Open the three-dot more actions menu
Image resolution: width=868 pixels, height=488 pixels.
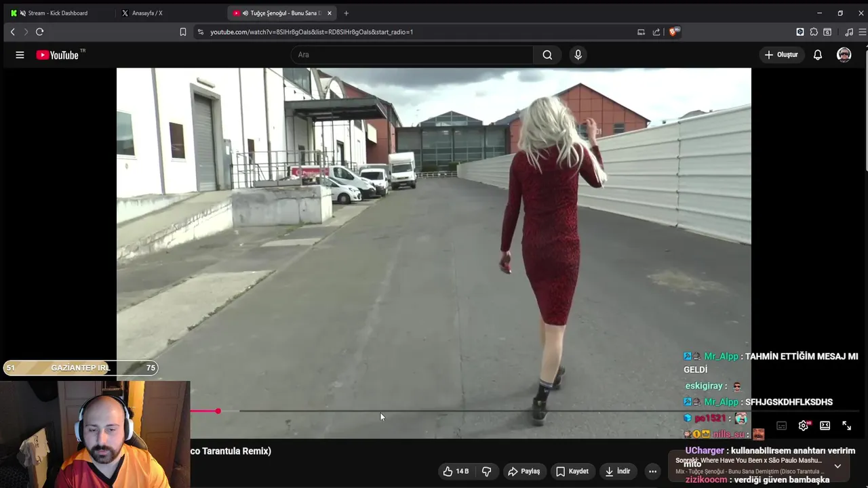coord(652,471)
